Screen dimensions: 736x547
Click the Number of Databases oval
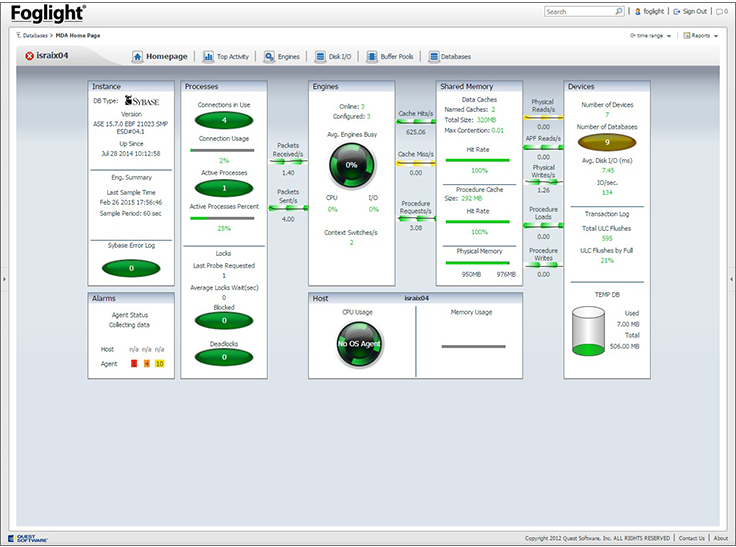coord(607,142)
